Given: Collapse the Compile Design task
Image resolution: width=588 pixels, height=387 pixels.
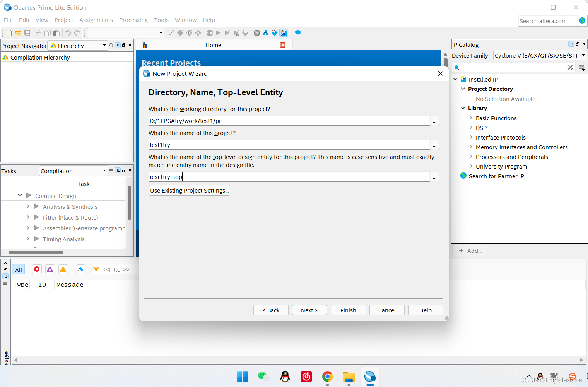Looking at the screenshot, I should (x=20, y=196).
